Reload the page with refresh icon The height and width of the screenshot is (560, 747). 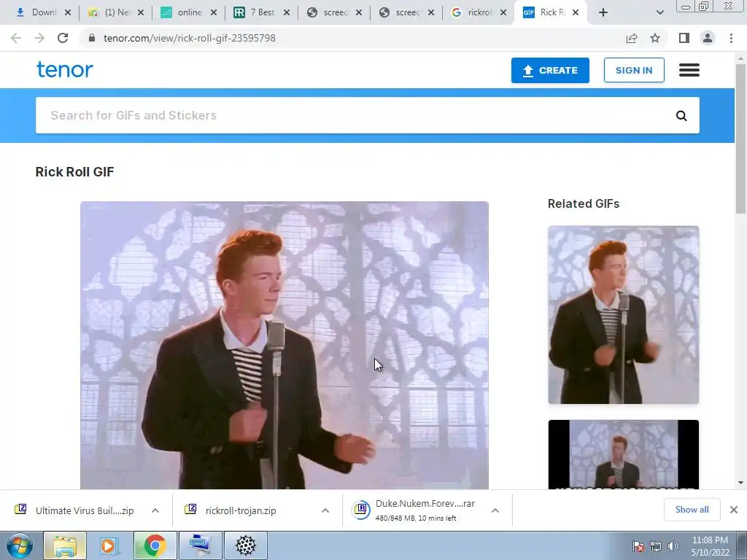tap(63, 38)
